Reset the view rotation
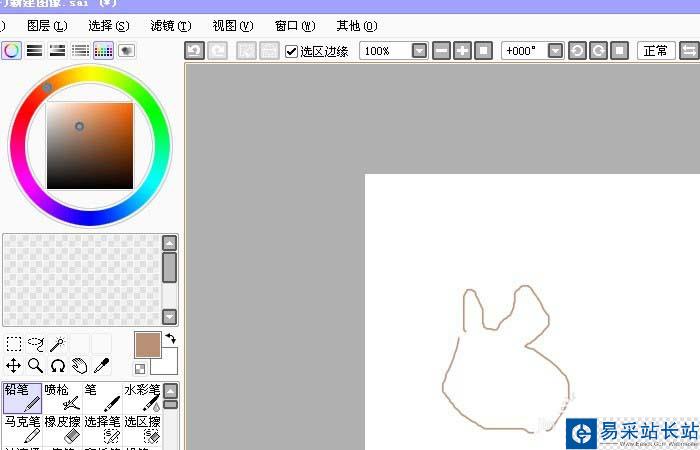The height and width of the screenshot is (450, 700). pyautogui.click(x=620, y=51)
